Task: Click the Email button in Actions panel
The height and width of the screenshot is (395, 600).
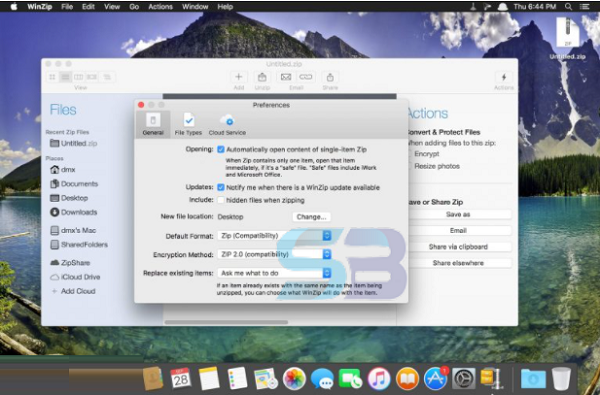Action: coord(458,230)
